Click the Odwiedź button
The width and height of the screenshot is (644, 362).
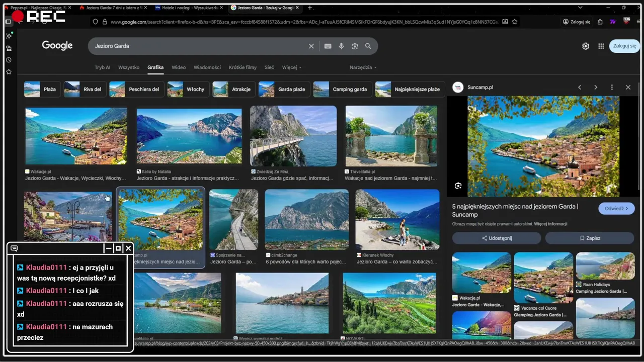pyautogui.click(x=616, y=208)
